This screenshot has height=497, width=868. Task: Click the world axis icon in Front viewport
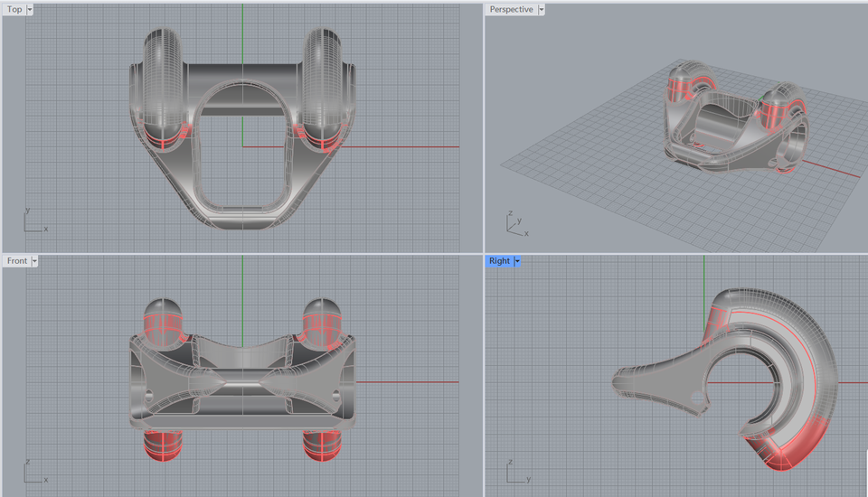33,473
